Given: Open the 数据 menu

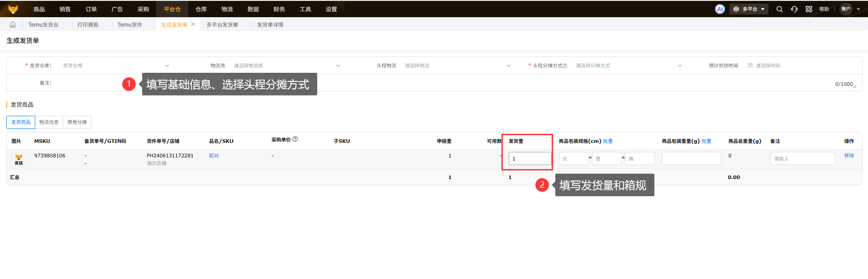Looking at the screenshot, I should pyautogui.click(x=253, y=9).
